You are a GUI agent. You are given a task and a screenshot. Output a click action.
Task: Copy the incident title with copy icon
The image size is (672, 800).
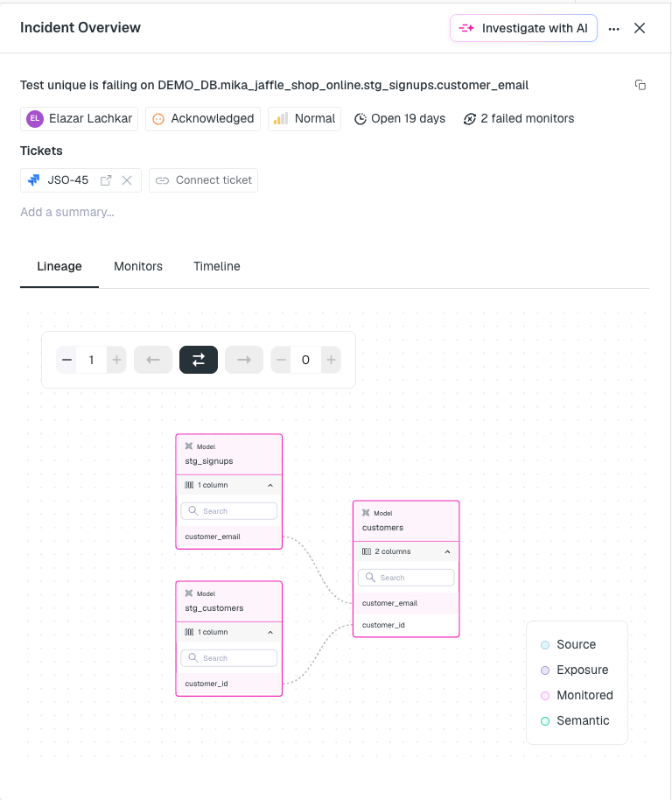tap(640, 85)
